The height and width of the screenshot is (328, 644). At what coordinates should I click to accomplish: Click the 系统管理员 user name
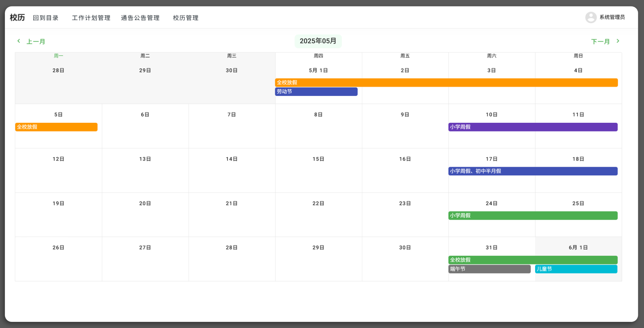[x=612, y=17]
